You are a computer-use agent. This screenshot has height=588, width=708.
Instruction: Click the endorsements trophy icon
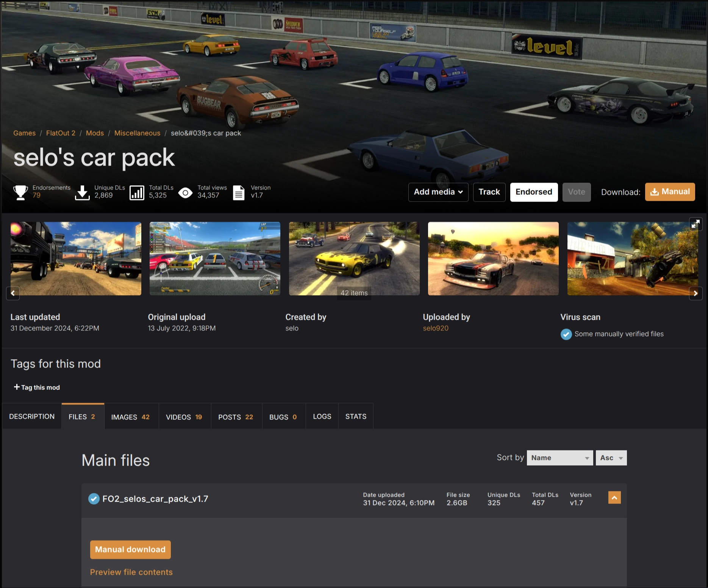click(x=20, y=192)
